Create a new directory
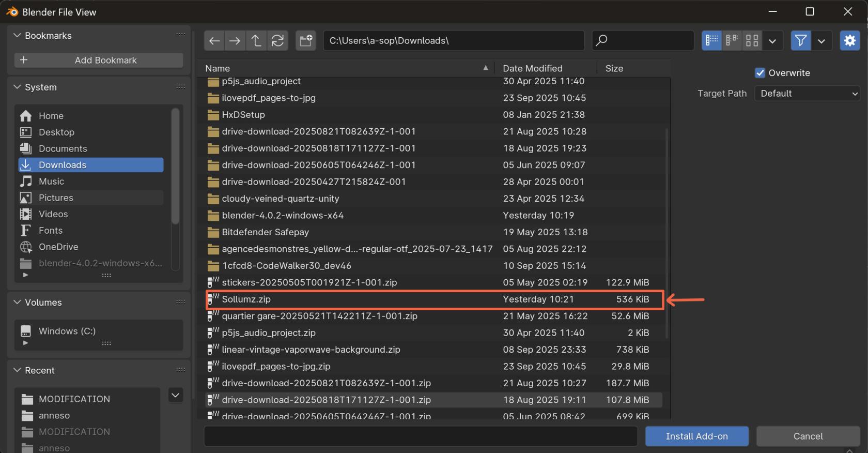868x453 pixels. coord(306,41)
